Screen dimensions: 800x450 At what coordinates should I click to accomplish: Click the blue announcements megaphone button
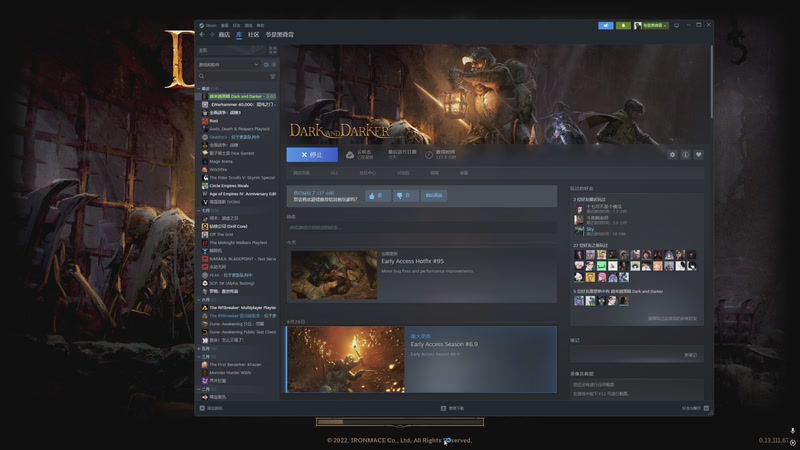tap(606, 25)
